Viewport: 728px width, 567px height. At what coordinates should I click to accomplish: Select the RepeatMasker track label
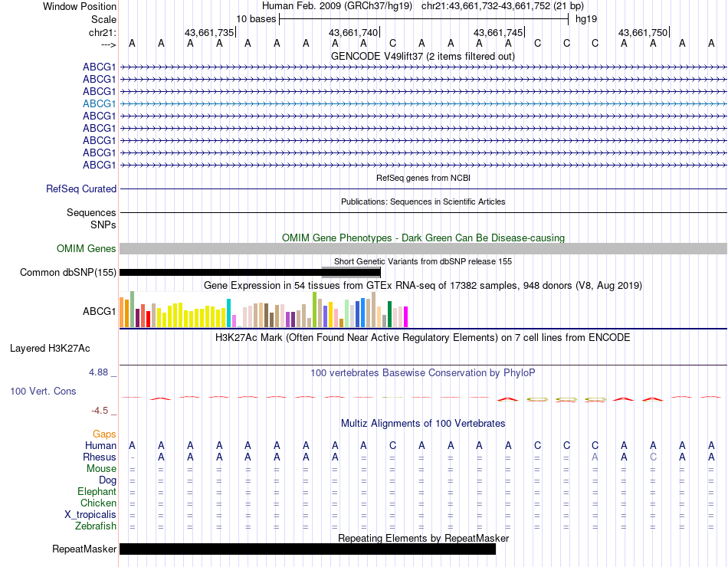coord(84,549)
